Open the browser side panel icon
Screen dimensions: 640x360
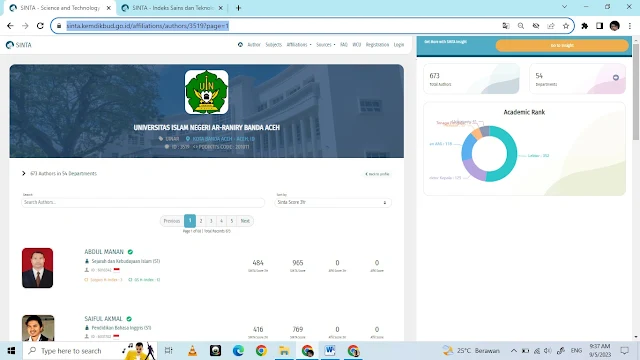[x=599, y=26]
